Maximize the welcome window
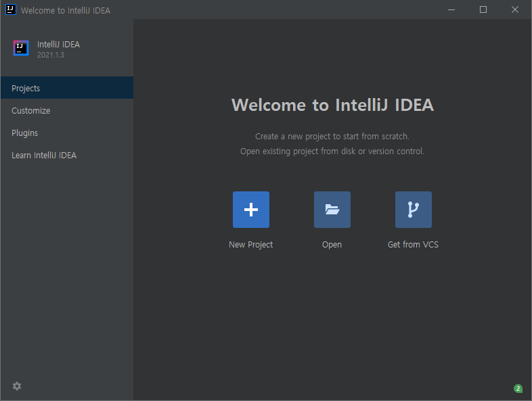This screenshot has height=401, width=532. click(x=483, y=10)
